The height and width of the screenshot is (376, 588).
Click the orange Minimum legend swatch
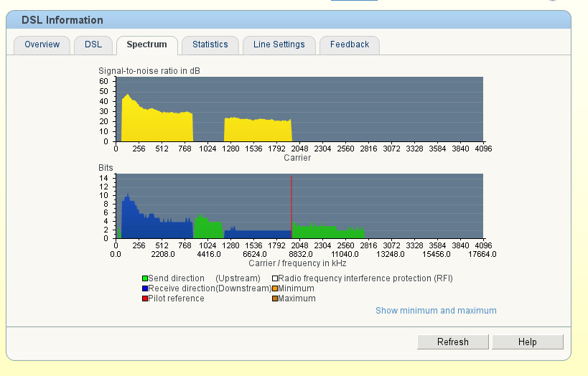pos(274,288)
